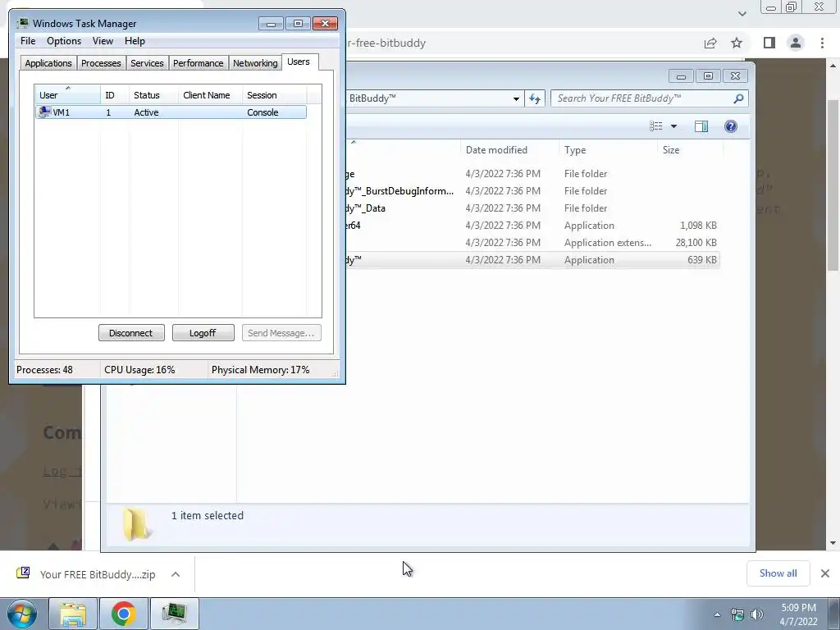840x630 pixels.
Task: Open the Networking tab
Action: coord(255,63)
